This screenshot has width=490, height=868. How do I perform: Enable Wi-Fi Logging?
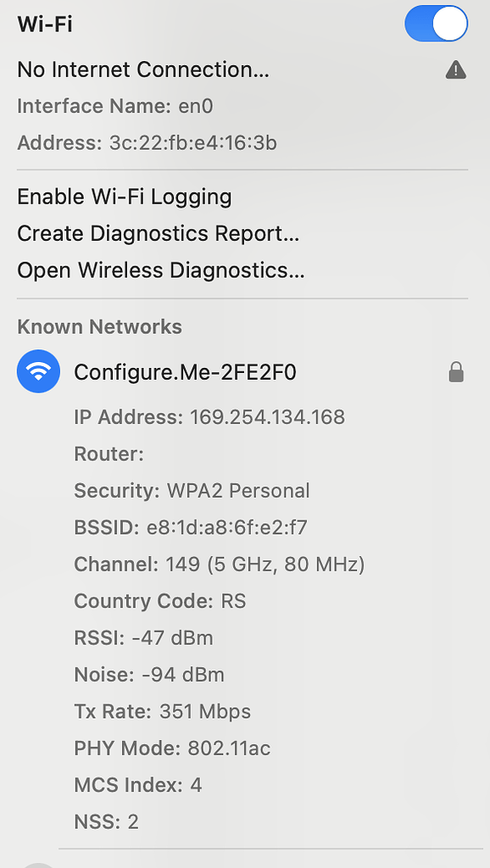pyautogui.click(x=124, y=197)
